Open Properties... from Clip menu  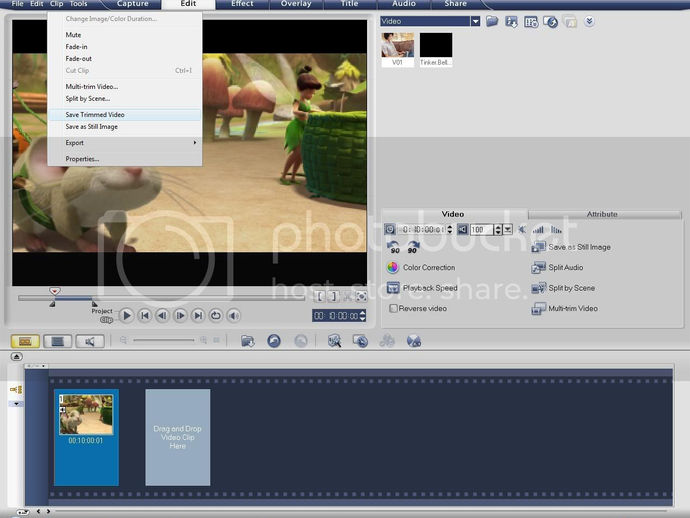click(x=125, y=159)
